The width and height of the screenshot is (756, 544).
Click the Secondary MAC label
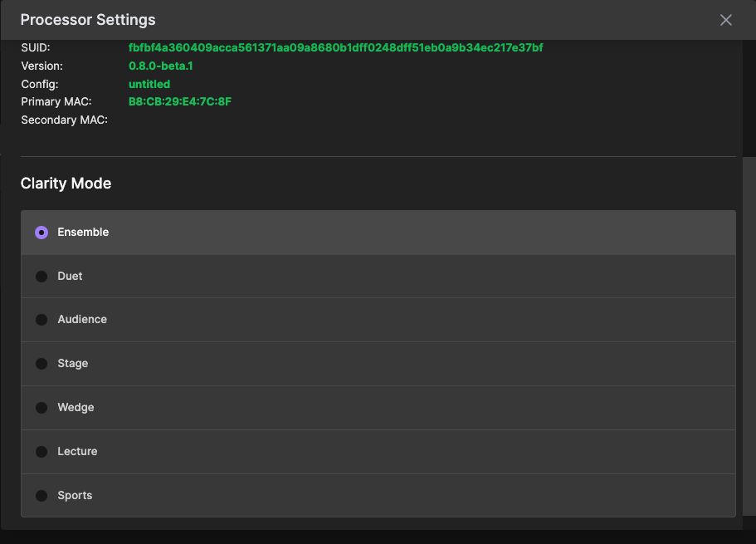point(64,120)
